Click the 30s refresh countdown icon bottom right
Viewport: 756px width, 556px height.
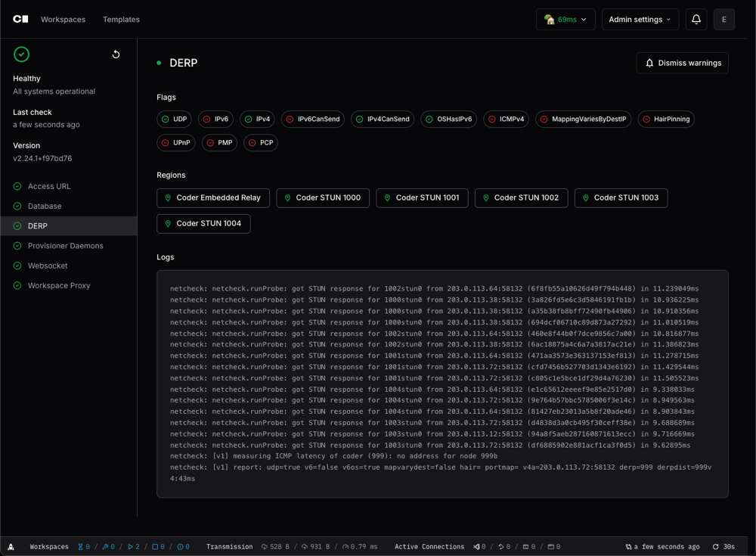[x=715, y=546]
